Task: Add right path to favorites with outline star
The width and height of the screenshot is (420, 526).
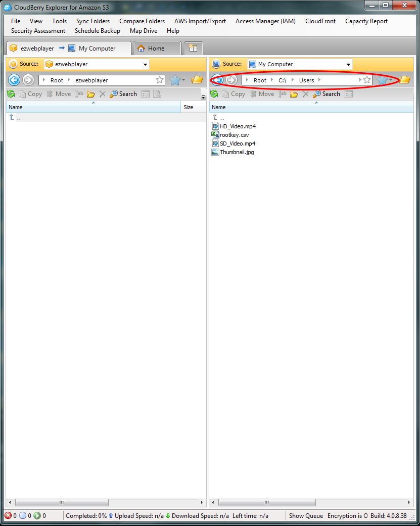Action: tap(367, 80)
